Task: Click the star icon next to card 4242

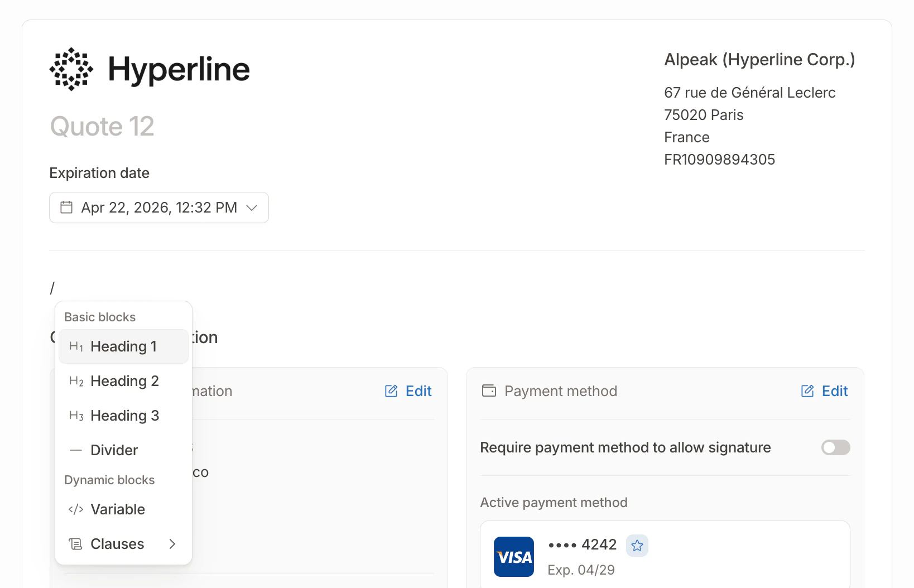Action: click(x=637, y=546)
